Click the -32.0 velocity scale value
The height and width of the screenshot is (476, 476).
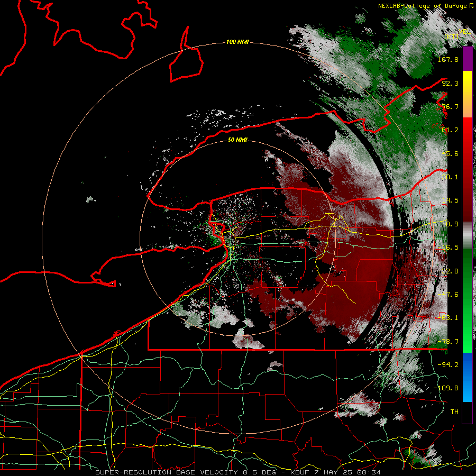coord(448,271)
